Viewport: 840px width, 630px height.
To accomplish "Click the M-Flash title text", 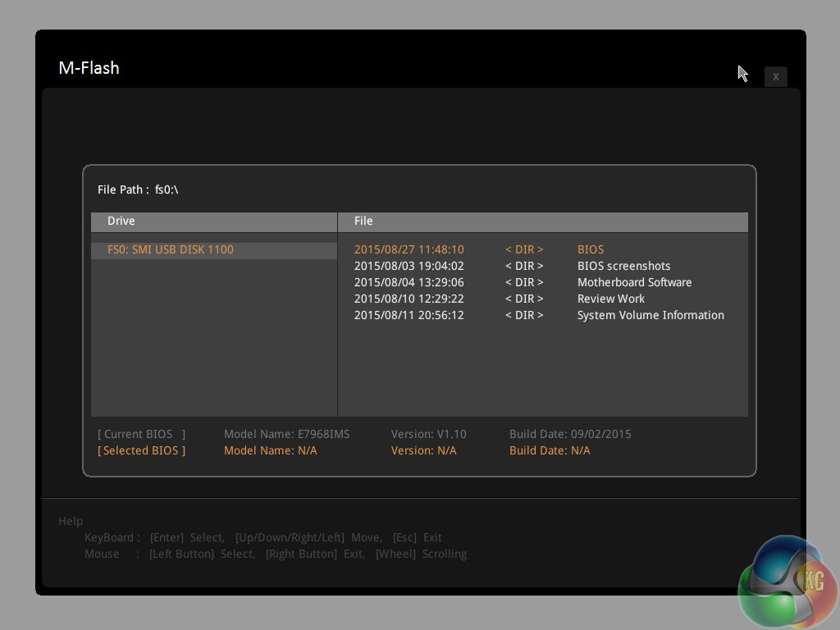I will point(89,68).
